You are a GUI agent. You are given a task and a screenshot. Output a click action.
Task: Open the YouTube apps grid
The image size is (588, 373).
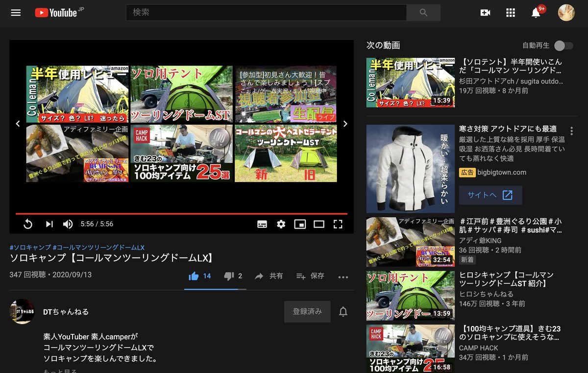pos(511,13)
